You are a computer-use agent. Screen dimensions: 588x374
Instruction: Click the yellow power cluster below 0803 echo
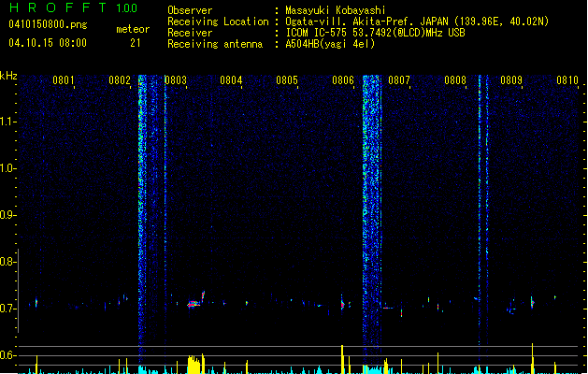[x=194, y=365]
